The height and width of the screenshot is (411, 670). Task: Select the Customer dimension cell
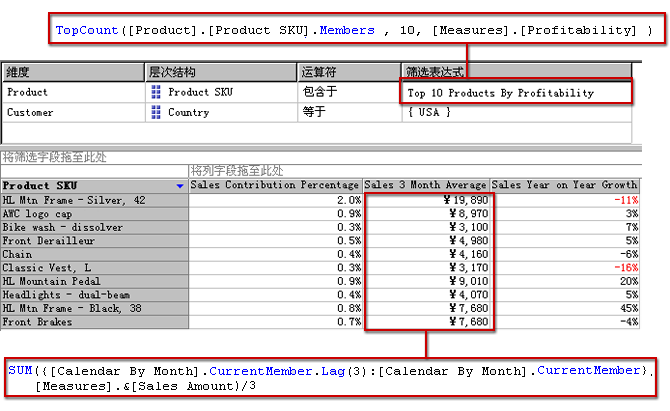pos(73,112)
